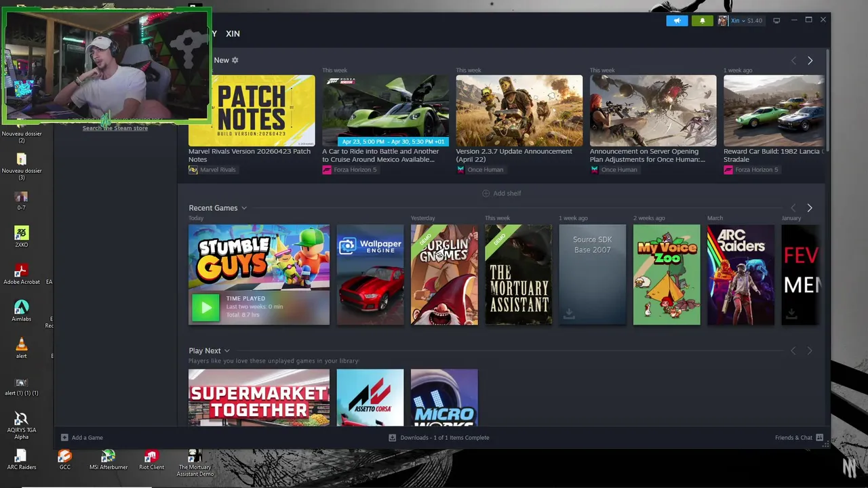Click the Announcement on Server Opening headline text
The image size is (868, 488).
647,155
